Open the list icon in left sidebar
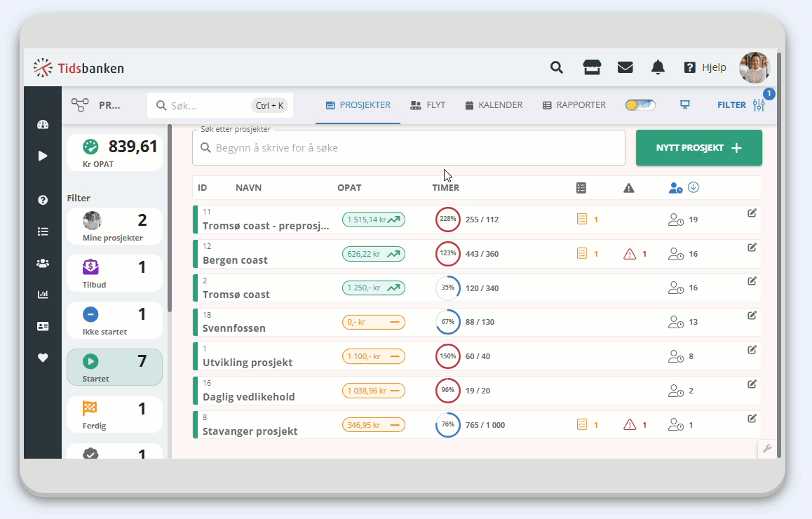 click(43, 231)
